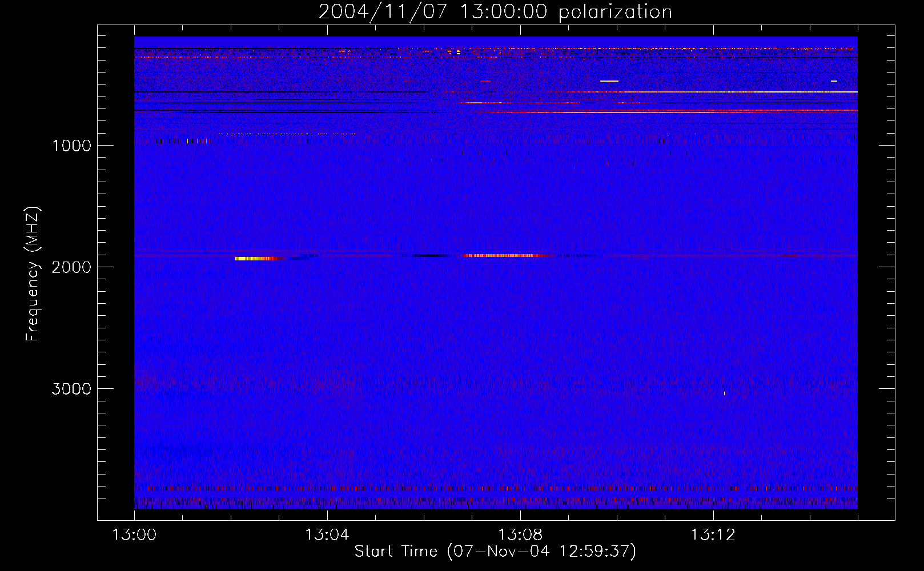924x571 pixels.
Task: Click the 2000 frequency tick label
Action: click(71, 267)
